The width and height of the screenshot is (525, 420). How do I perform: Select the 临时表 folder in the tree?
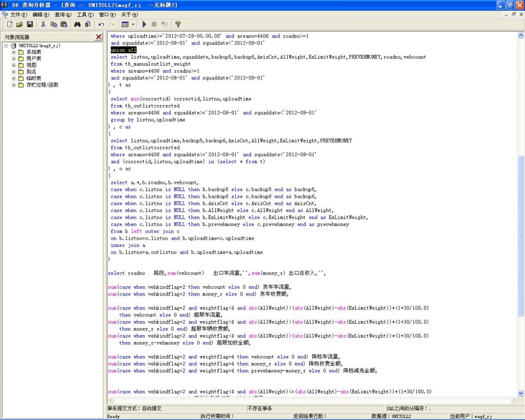[33, 78]
